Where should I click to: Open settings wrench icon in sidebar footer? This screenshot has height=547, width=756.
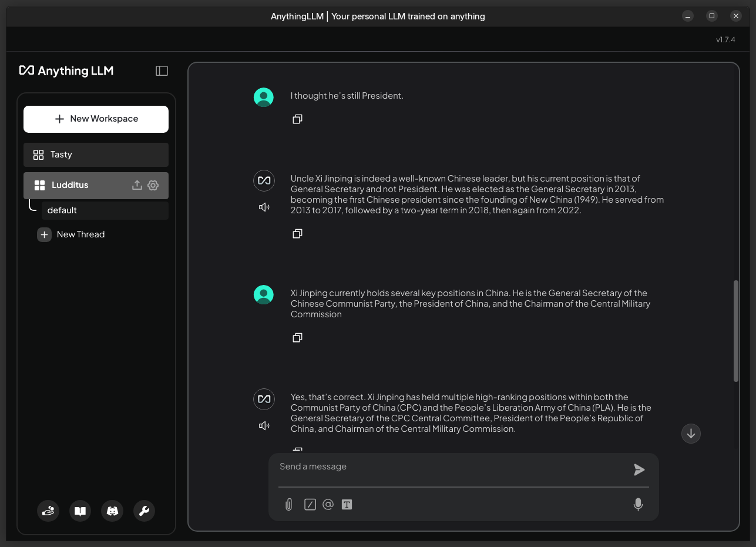(144, 511)
